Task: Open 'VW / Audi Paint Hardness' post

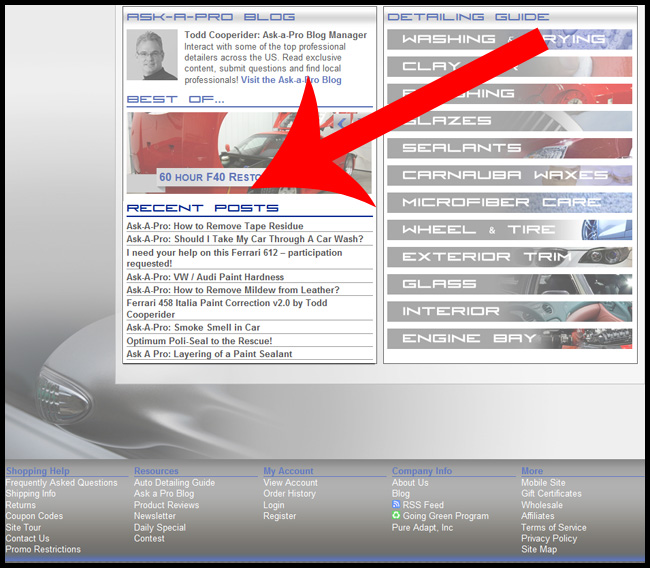Action: tap(205, 277)
